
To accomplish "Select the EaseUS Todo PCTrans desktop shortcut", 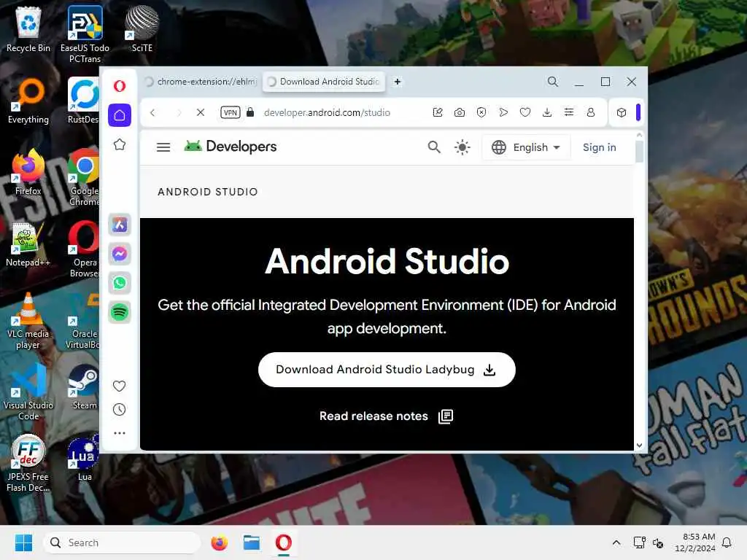I will coord(85,35).
